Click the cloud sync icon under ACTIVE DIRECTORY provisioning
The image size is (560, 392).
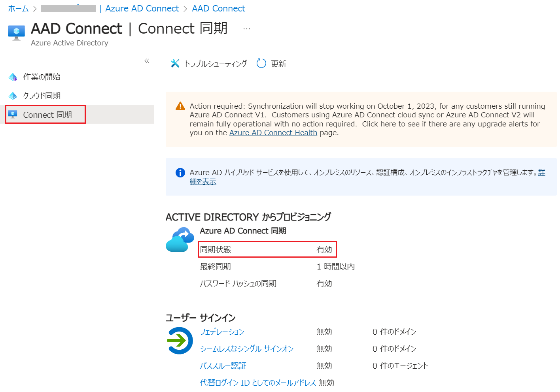coord(180,239)
